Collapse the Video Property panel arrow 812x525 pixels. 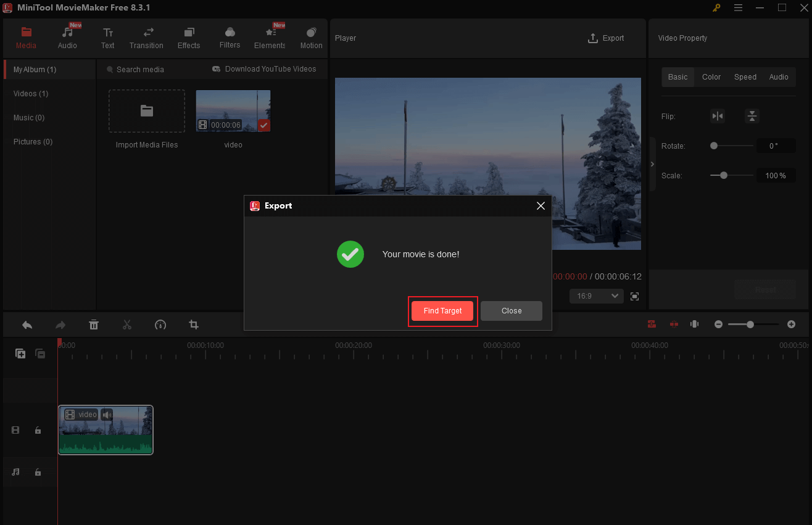click(652, 164)
